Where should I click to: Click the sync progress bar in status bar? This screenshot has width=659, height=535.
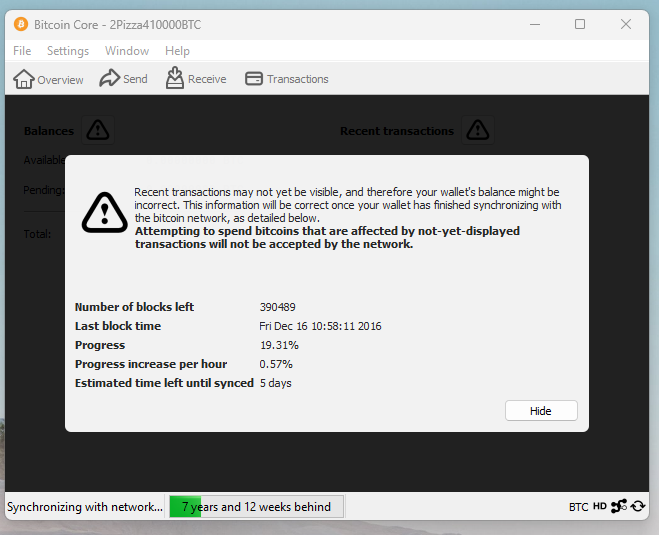click(256, 506)
